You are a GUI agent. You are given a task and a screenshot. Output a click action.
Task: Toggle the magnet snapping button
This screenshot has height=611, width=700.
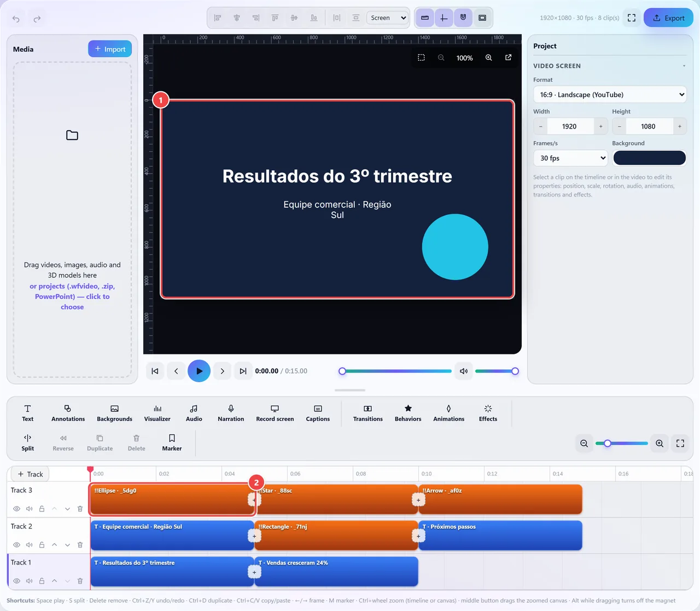(x=463, y=18)
